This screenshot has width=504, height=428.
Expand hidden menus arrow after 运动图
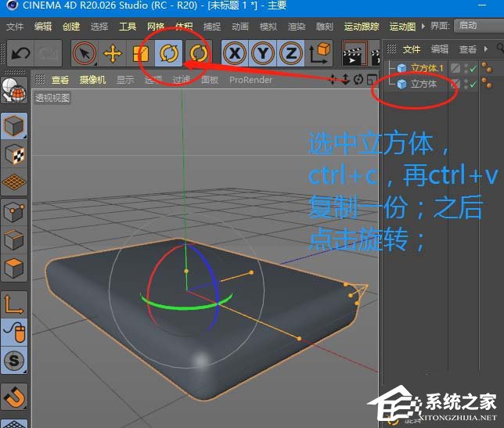(423, 27)
